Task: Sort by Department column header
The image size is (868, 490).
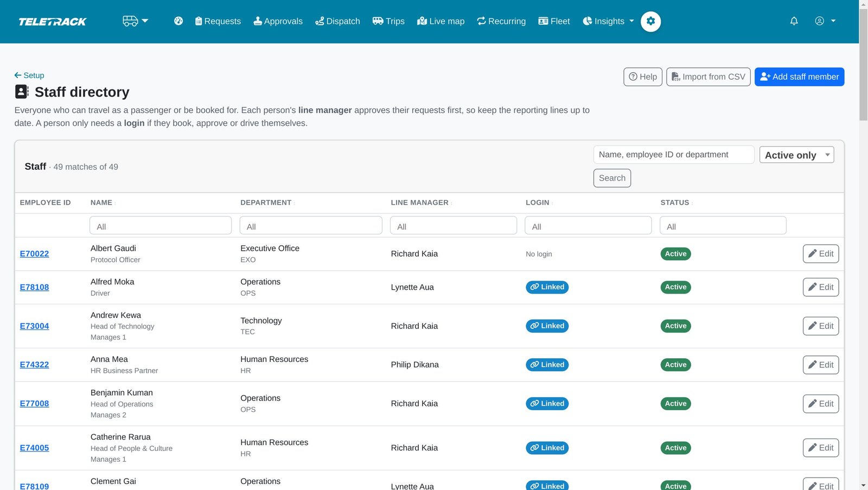Action: pyautogui.click(x=267, y=202)
